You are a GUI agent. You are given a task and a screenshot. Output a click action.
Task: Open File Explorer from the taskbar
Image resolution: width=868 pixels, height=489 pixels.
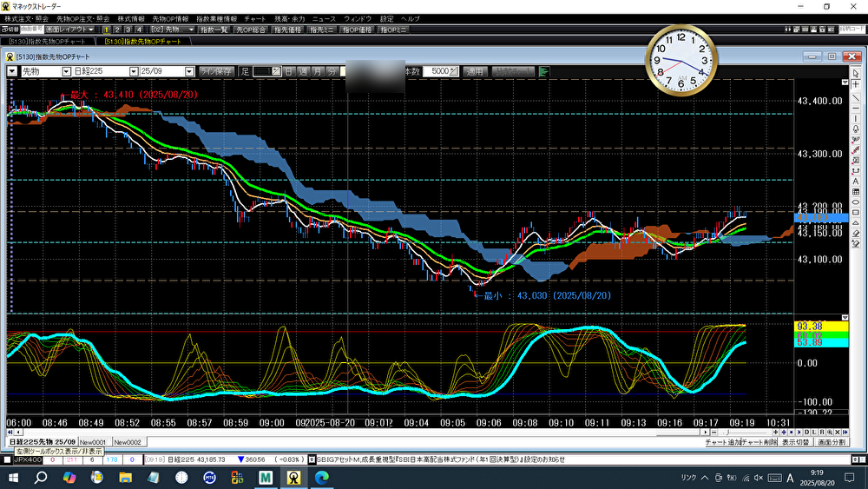(x=125, y=477)
